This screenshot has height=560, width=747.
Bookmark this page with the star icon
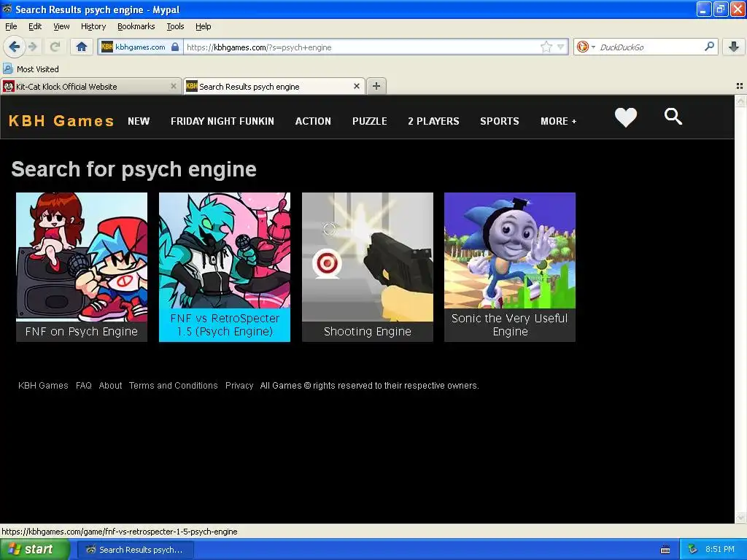546,47
